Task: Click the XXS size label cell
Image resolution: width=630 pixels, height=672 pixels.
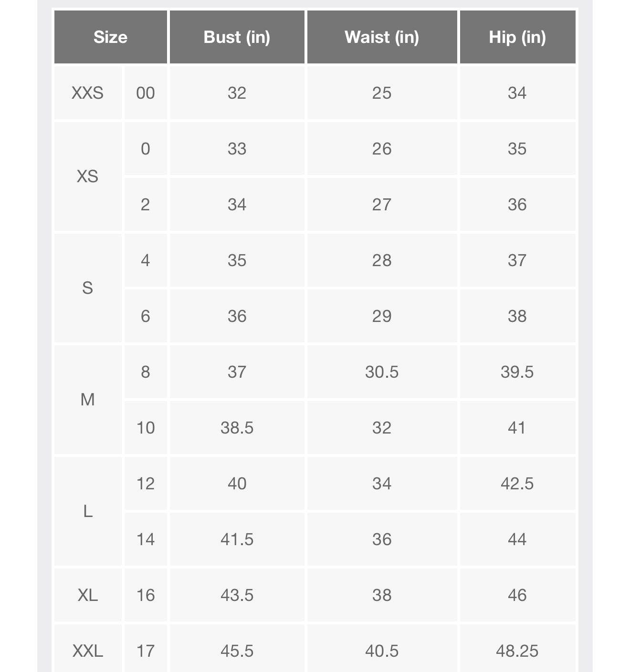Action: 88,93
